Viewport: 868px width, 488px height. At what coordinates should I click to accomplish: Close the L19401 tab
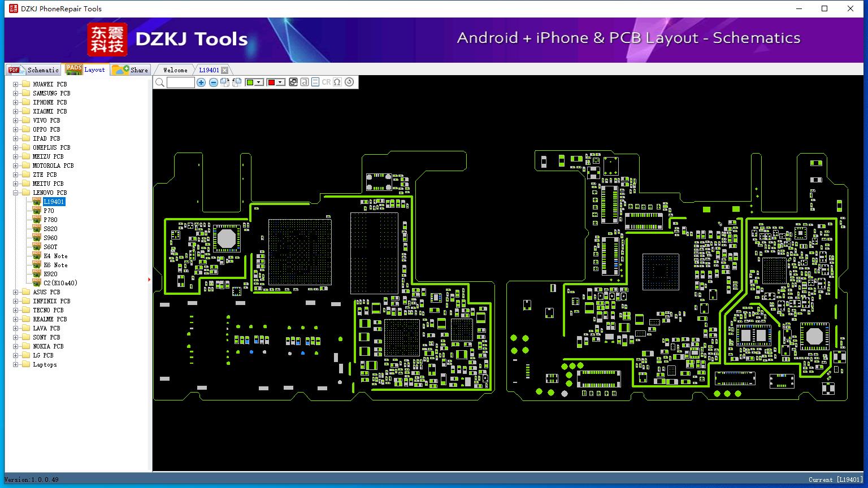point(224,70)
